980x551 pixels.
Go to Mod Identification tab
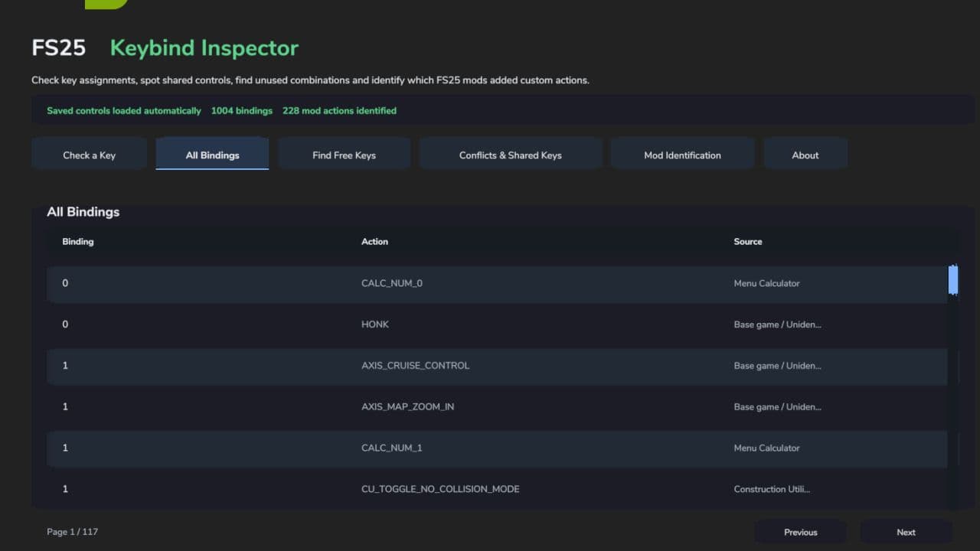pyautogui.click(x=682, y=155)
